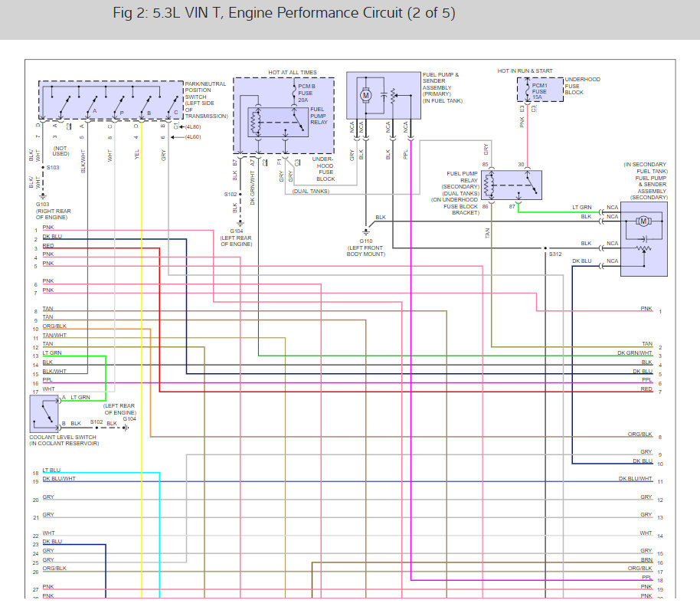
Task: Click the S312 splice dot
Action: 545,248
